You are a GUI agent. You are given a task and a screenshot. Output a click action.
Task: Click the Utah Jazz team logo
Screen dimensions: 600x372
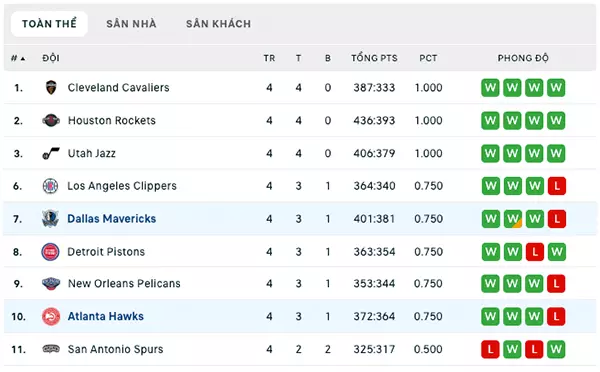[x=51, y=153]
